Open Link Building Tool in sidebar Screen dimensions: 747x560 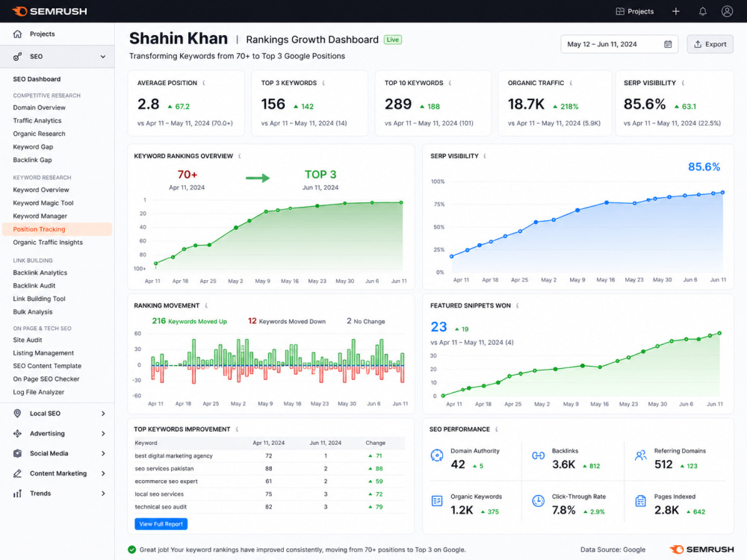(39, 299)
